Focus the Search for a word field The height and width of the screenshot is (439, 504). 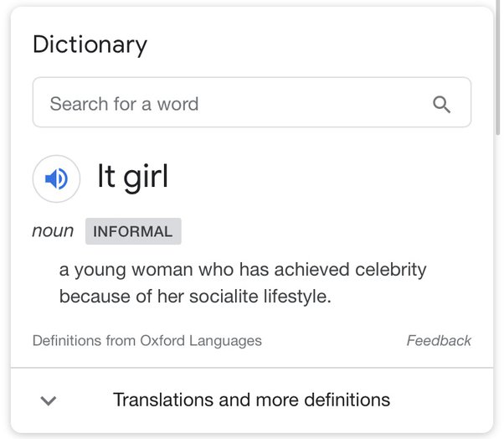click(252, 102)
